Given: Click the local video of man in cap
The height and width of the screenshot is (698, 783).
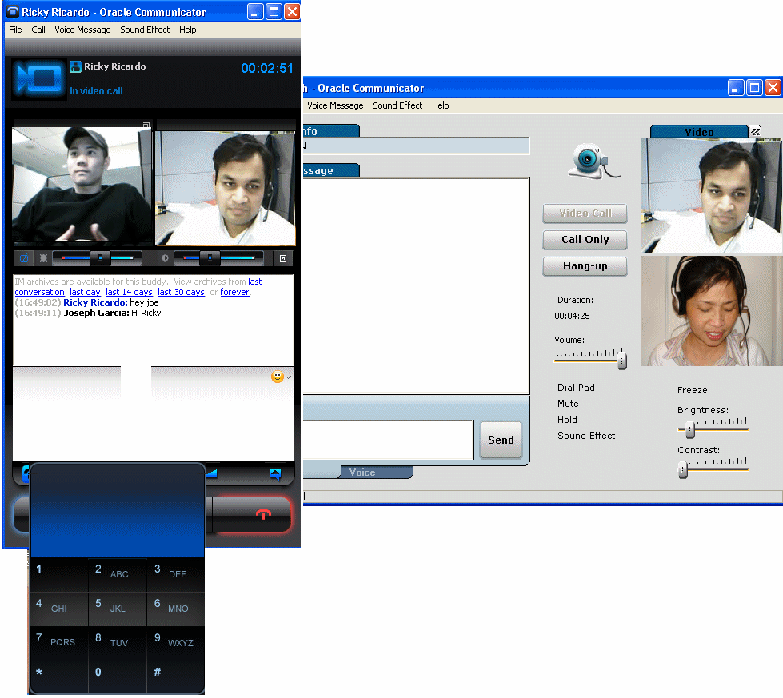Looking at the screenshot, I should point(82,185).
